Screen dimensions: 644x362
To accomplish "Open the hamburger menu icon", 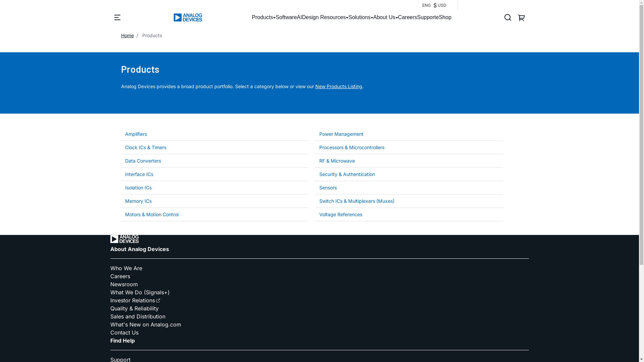I will coord(117,17).
